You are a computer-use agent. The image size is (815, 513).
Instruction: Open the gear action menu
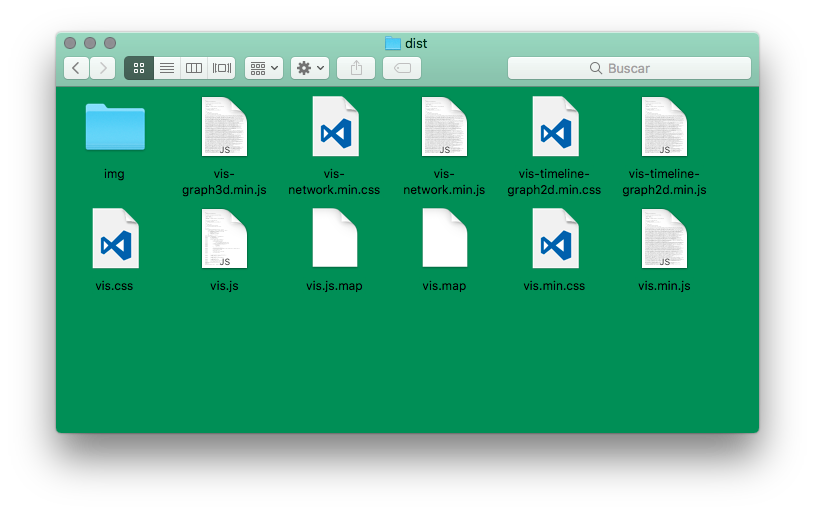(310, 68)
